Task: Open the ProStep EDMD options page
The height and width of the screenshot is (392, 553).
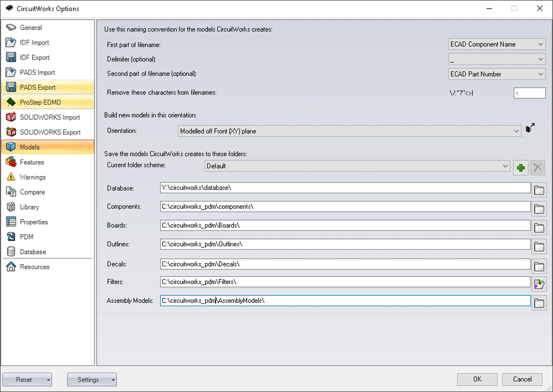Action: 40,102
